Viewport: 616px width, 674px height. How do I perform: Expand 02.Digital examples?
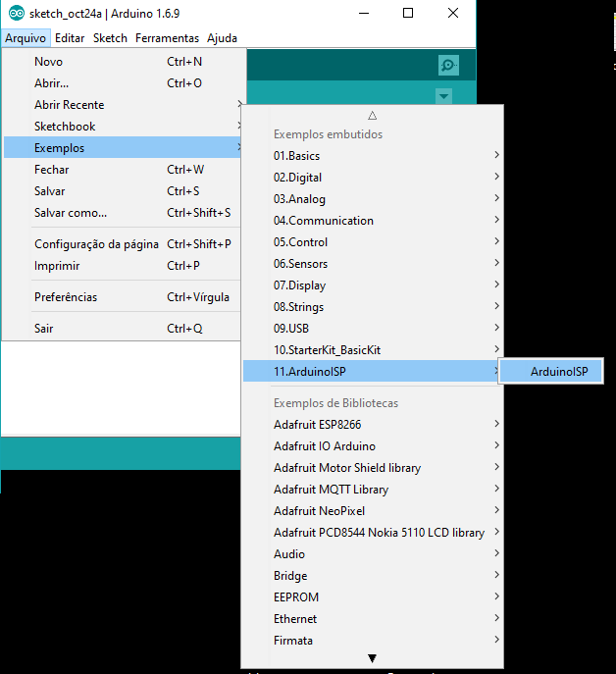pos(373,178)
